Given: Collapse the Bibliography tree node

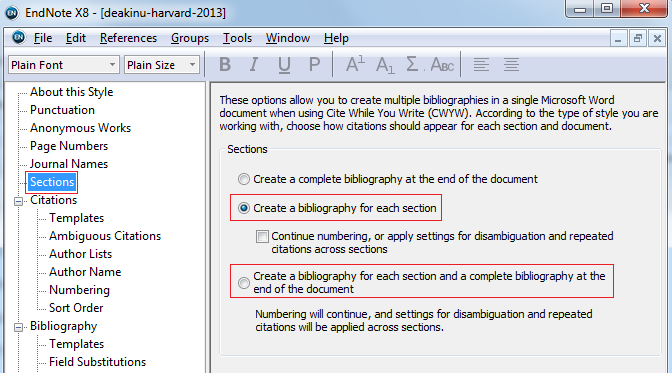Looking at the screenshot, I should pyautogui.click(x=18, y=327).
